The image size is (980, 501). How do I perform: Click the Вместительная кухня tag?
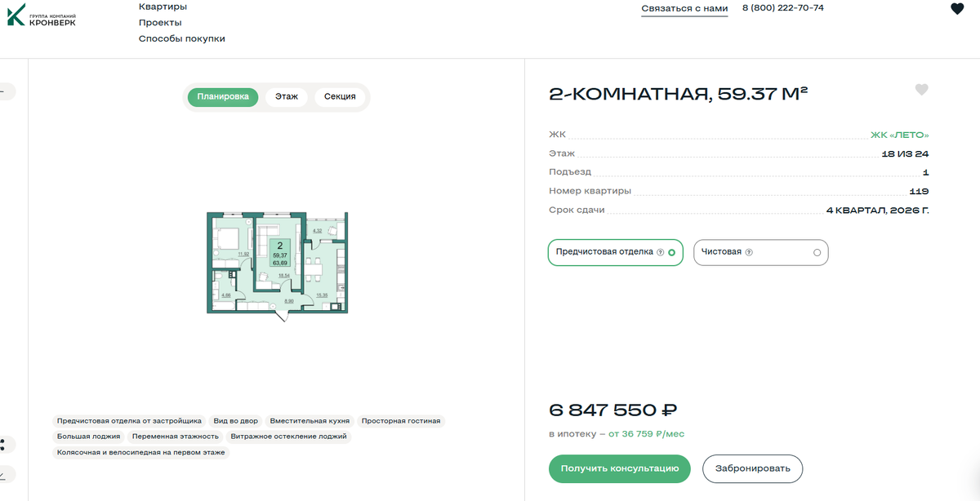coord(310,421)
